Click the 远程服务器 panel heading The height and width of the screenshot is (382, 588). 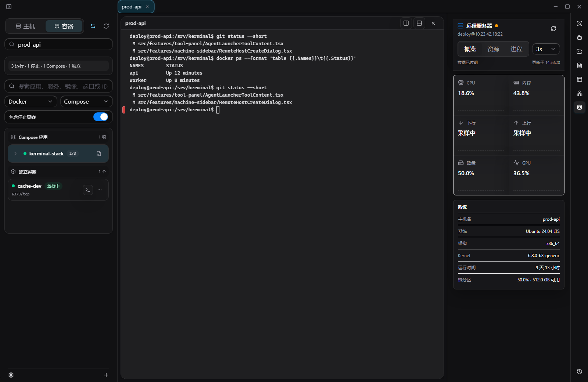[x=479, y=26]
